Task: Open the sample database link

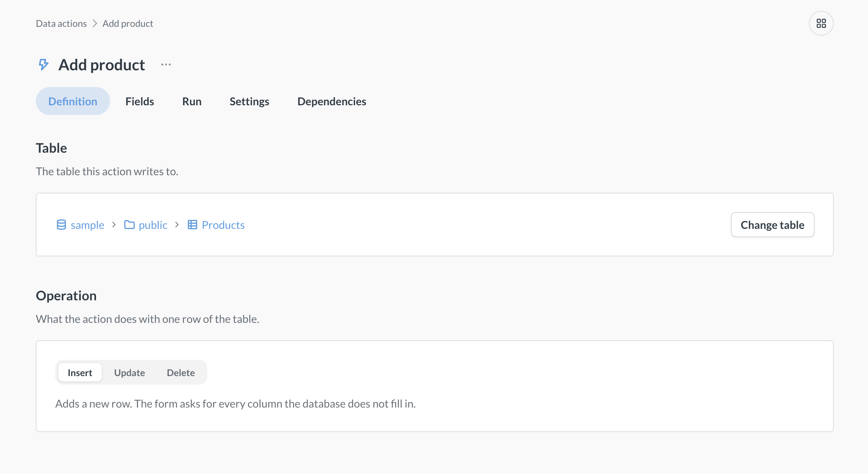Action: (87, 225)
